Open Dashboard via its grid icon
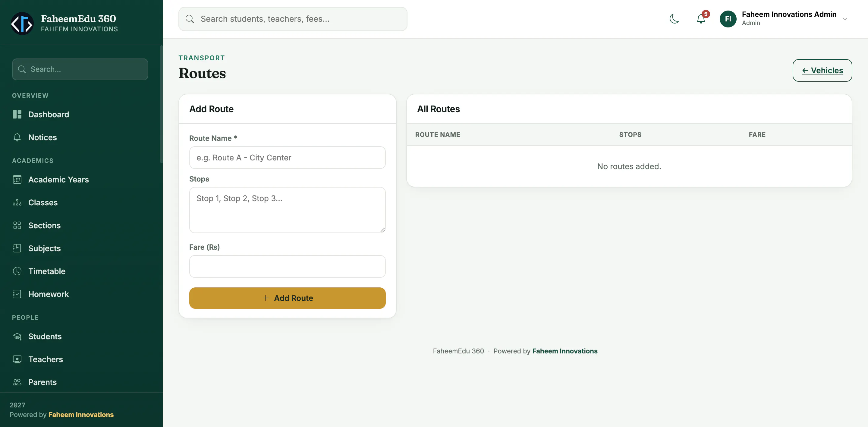Screen dimensions: 868x427 pos(17,114)
